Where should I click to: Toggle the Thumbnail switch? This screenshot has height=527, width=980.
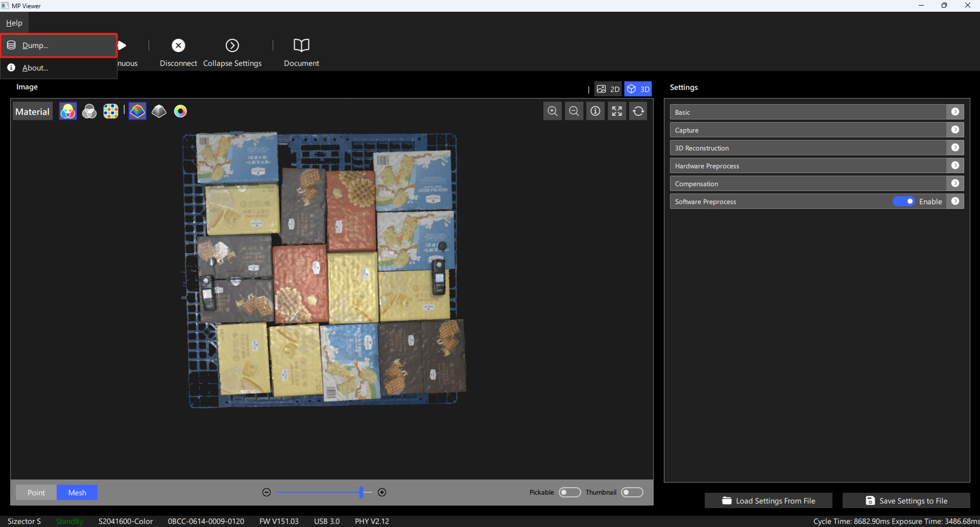pyautogui.click(x=632, y=492)
